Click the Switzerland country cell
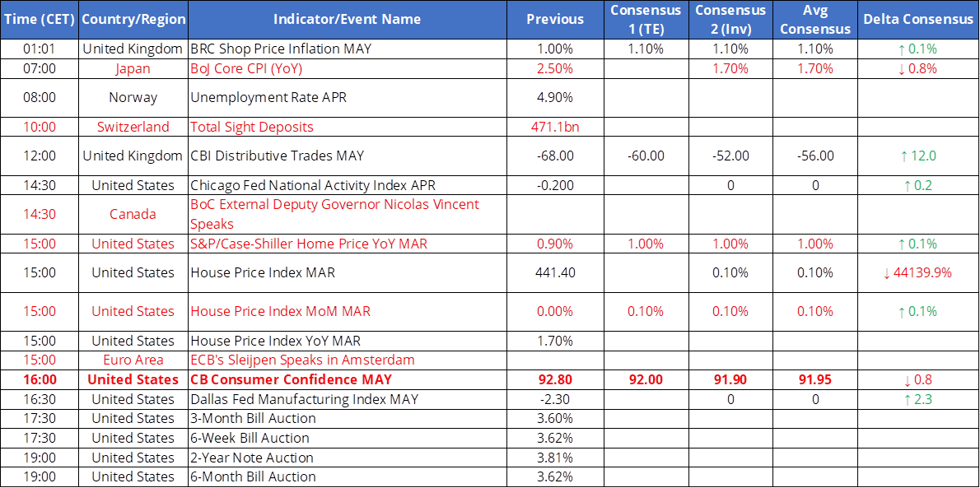 point(133,127)
